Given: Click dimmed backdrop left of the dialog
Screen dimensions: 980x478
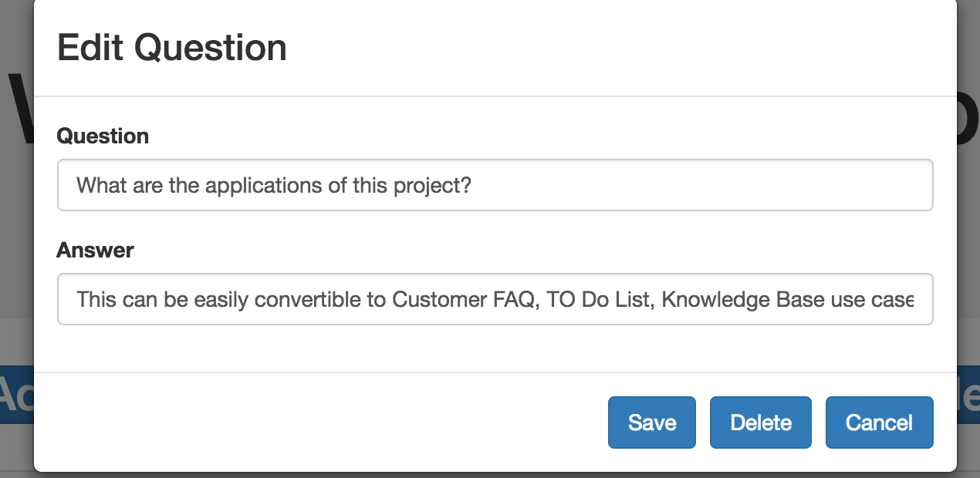Looking at the screenshot, I should 15,231.
